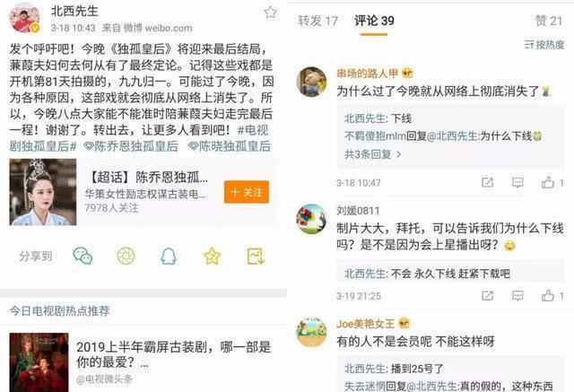The image size is (574, 392).
Task: Like 刘媛0811's comment thumbs-up
Action: 548,295
